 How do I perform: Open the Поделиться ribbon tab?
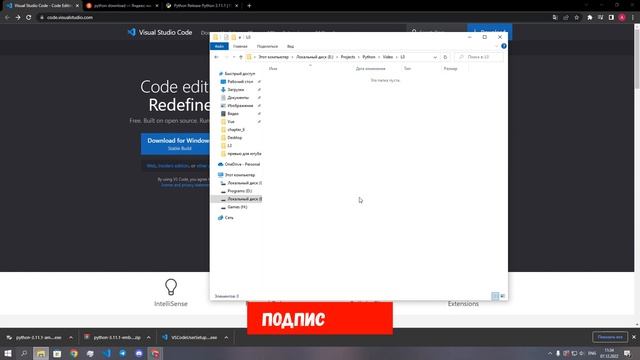[267, 46]
